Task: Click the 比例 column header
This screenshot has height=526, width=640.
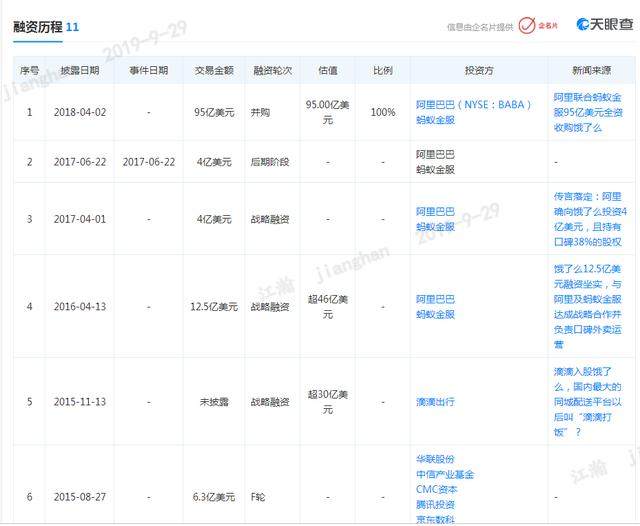Action: tap(382, 70)
